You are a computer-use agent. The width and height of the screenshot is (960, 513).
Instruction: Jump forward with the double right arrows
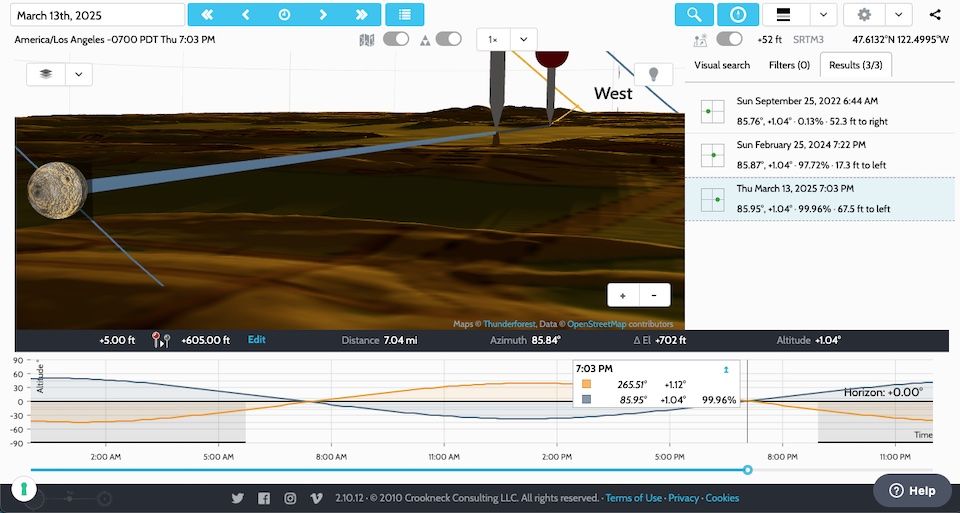point(361,15)
